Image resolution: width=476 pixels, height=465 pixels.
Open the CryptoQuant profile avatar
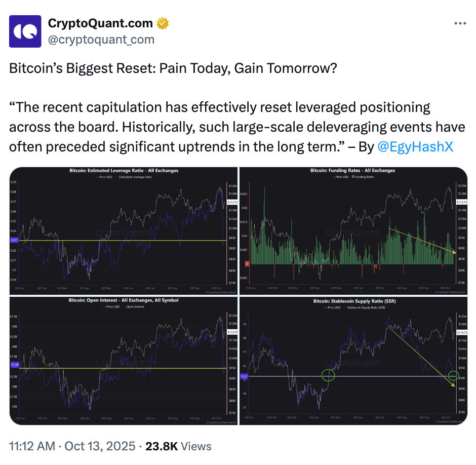pos(25,30)
